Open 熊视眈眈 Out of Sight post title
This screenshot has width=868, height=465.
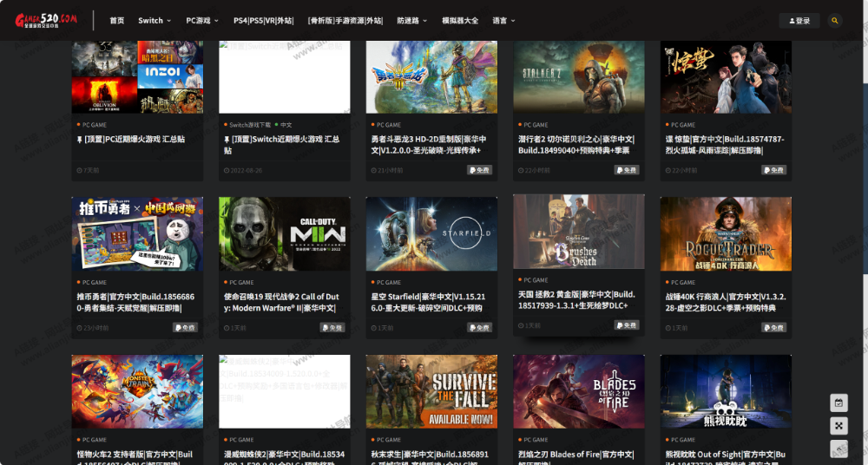tap(725, 458)
